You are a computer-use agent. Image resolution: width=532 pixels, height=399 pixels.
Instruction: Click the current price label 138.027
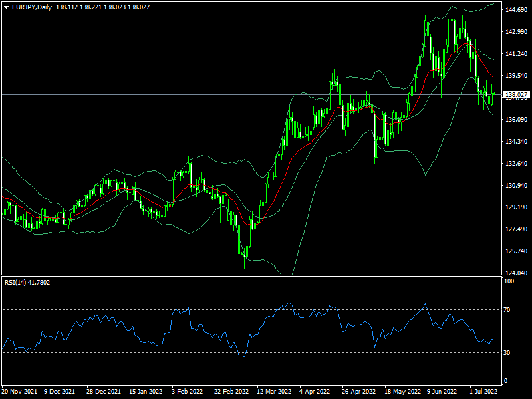point(516,94)
